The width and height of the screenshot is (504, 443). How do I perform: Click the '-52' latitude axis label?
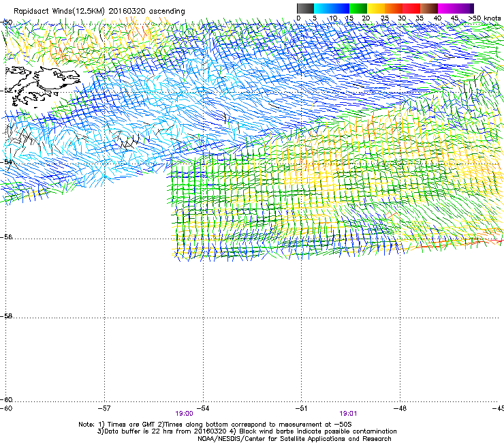[6, 90]
